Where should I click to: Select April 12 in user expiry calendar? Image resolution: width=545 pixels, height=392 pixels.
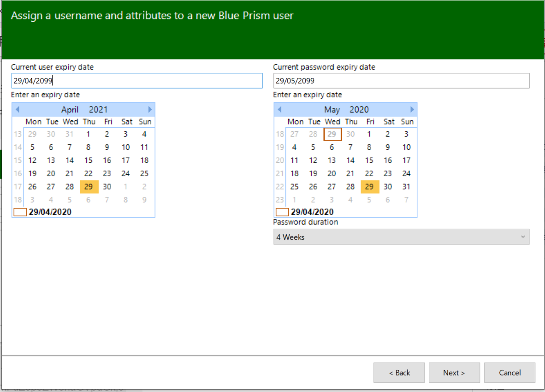point(32,160)
